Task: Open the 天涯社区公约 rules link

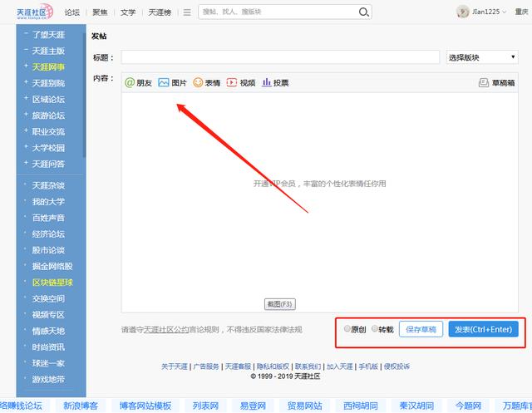Action: 165,330
